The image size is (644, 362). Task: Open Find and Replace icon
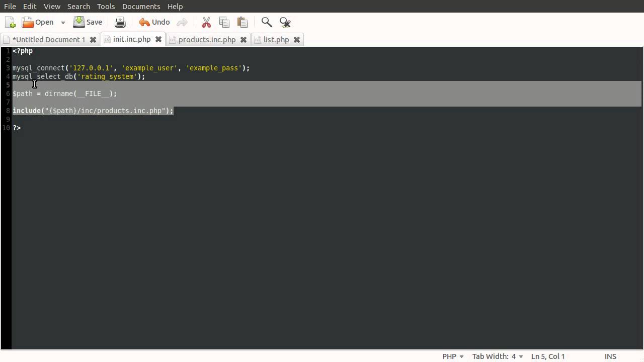pos(285,22)
